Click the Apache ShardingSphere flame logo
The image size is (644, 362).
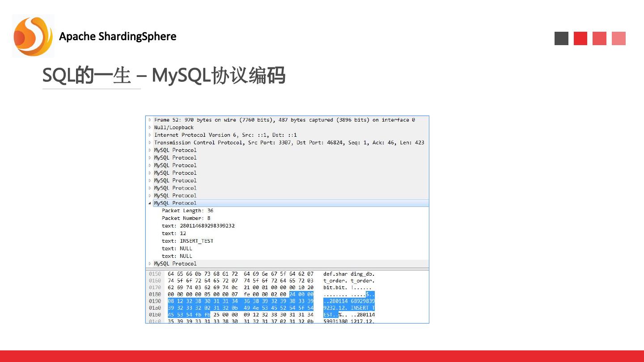[33, 36]
